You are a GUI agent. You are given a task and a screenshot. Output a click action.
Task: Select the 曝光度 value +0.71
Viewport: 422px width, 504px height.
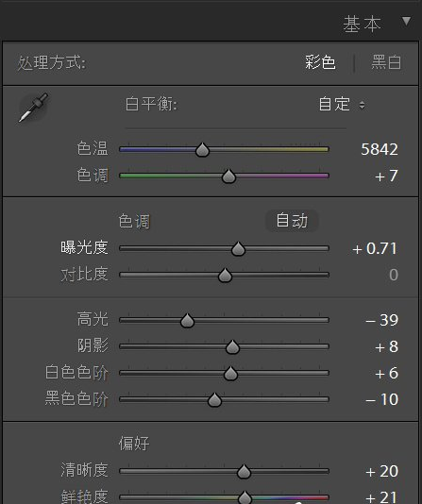[x=375, y=248]
